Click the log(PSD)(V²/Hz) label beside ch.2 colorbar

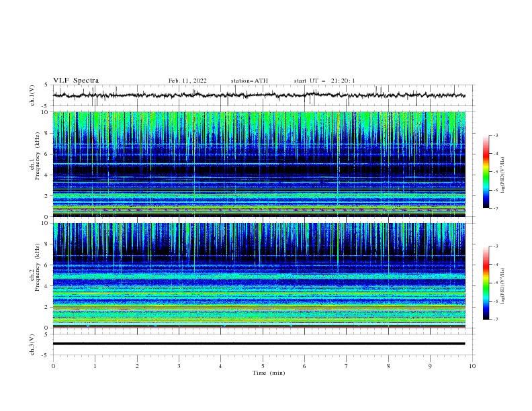(502, 285)
